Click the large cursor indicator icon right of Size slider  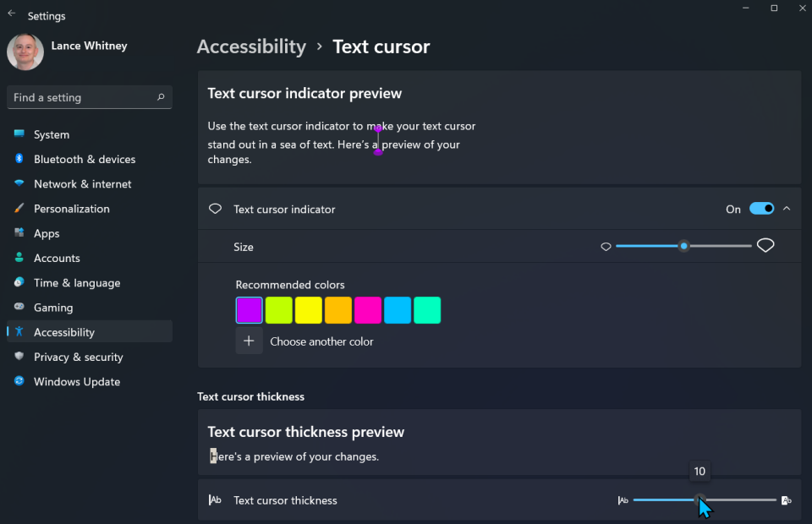tap(765, 245)
